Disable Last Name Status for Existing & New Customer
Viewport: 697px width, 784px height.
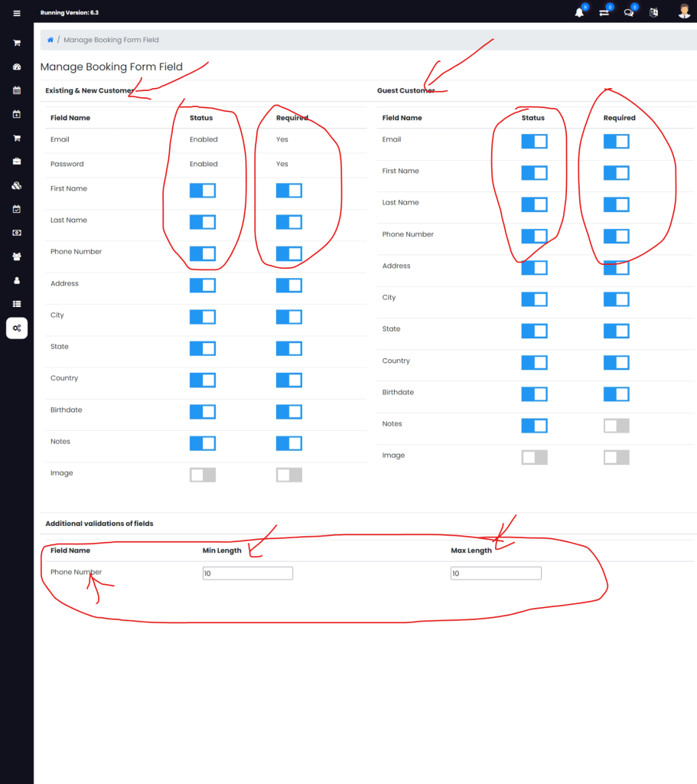202,222
